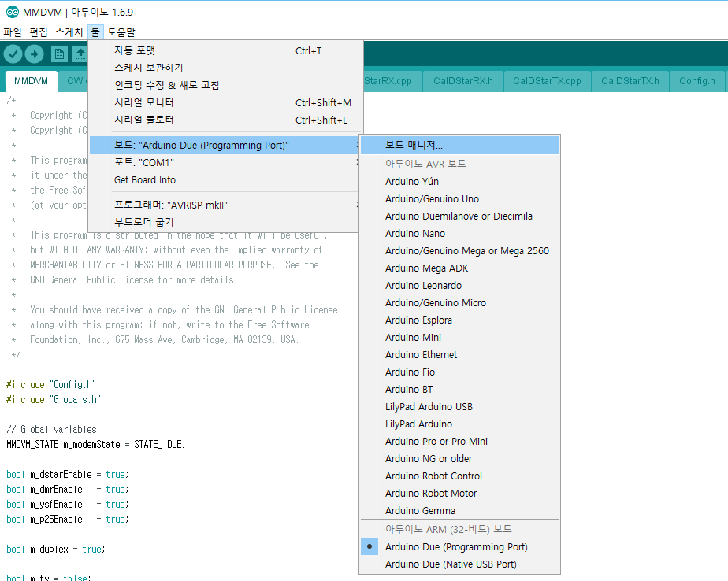The height and width of the screenshot is (581, 728).
Task: Select Arduino Pro or Pro Mini
Action: tap(459, 442)
